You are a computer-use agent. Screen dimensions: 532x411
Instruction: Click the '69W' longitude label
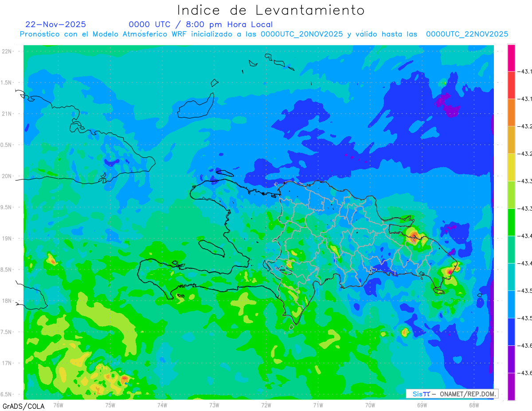click(422, 405)
